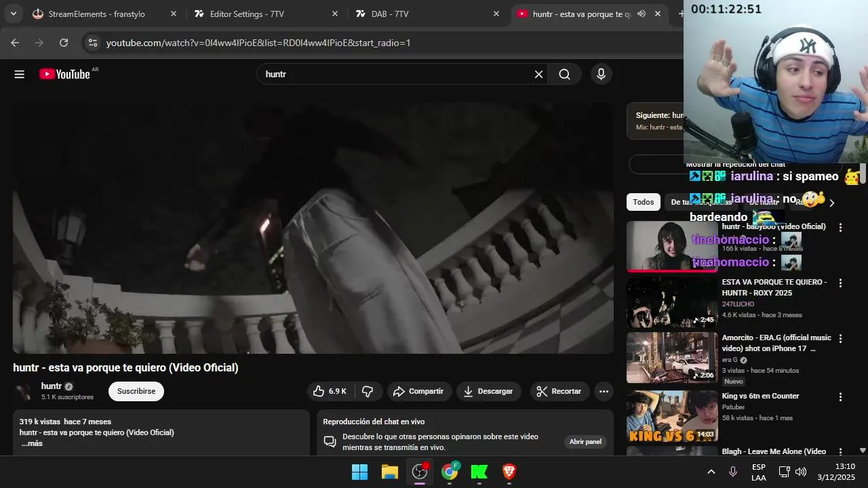Close the Editor Settings - 7TV tab
Screen dimensions: 868x488
click(334, 14)
